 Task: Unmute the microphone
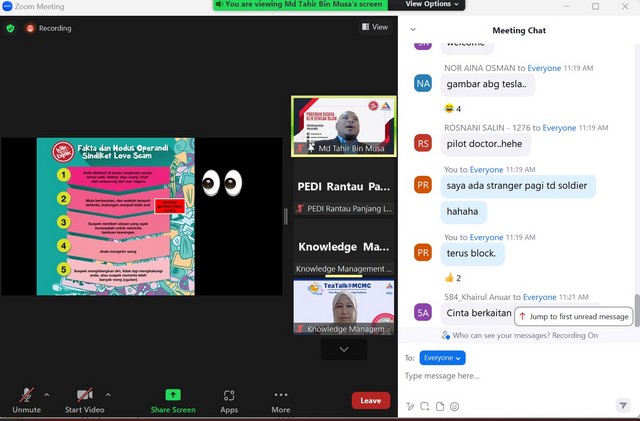click(x=26, y=398)
